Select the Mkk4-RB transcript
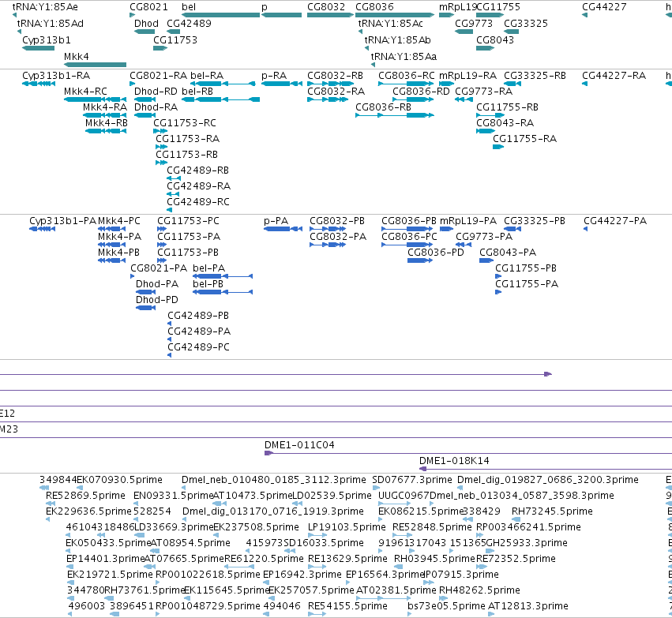 [106, 131]
